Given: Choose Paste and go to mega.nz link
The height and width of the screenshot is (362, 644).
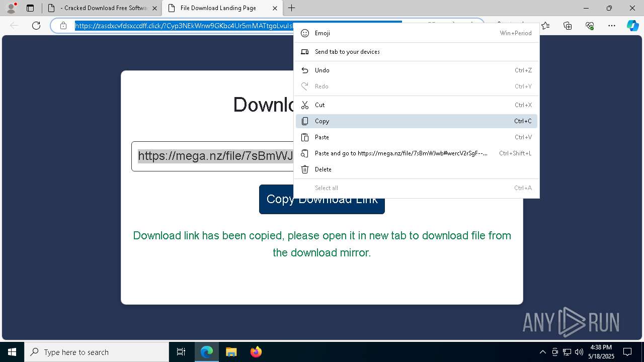Looking at the screenshot, I should point(417,153).
